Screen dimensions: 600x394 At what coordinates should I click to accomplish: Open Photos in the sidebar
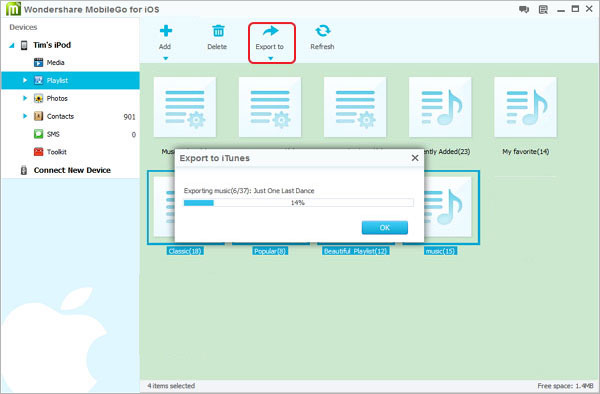click(70, 98)
